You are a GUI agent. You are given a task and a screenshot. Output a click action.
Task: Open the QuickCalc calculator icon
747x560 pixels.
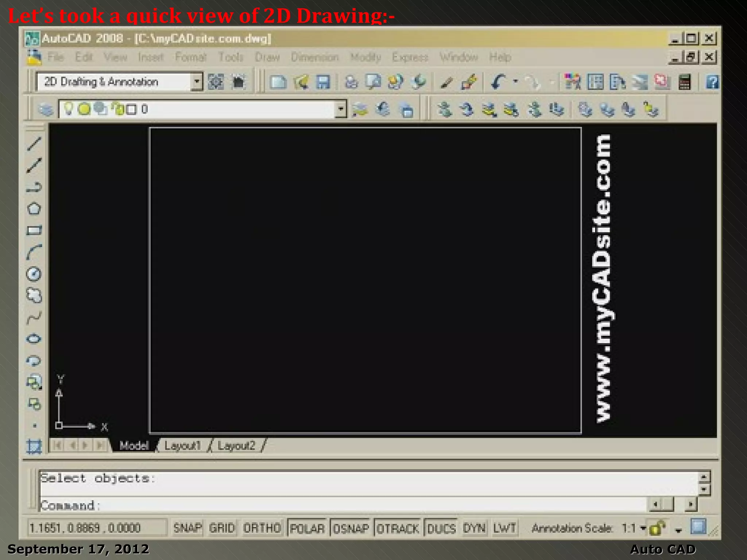click(684, 82)
